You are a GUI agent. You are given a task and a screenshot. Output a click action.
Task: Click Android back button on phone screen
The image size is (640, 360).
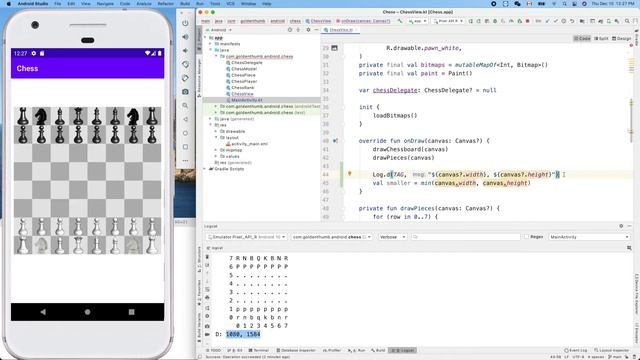pyautogui.click(x=43, y=312)
